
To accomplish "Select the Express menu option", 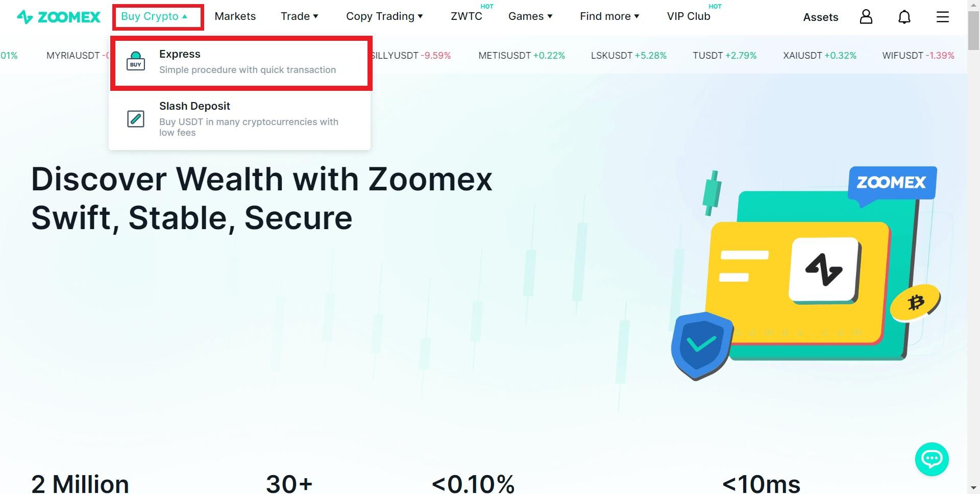I will (241, 63).
